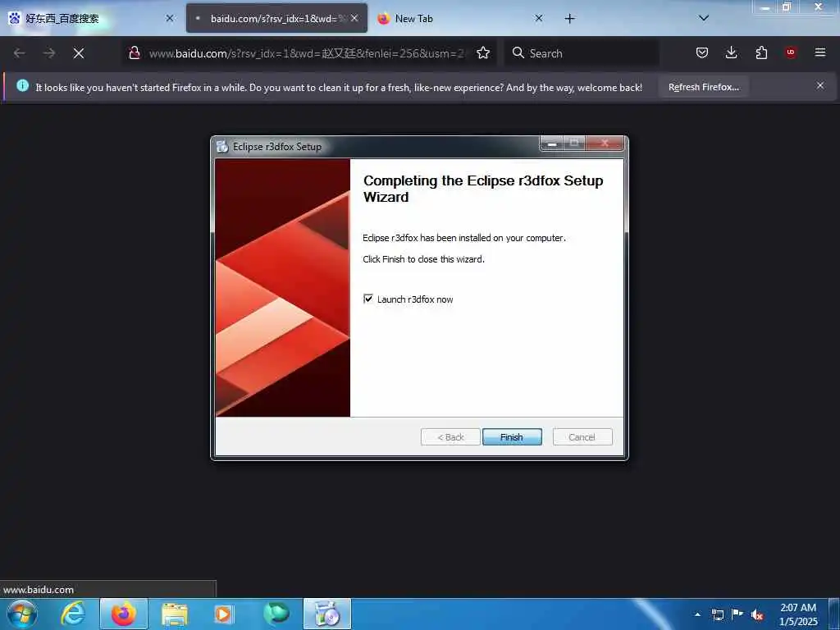Click the info icon in notification bar

tap(22, 85)
